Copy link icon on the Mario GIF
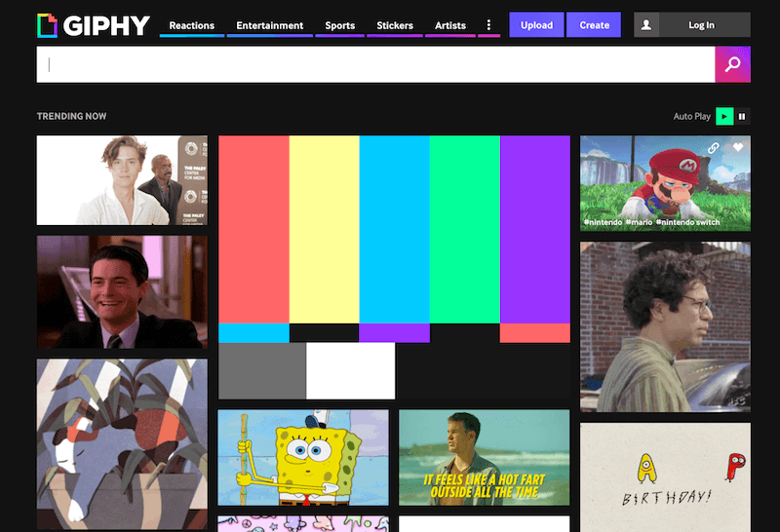 714,148
